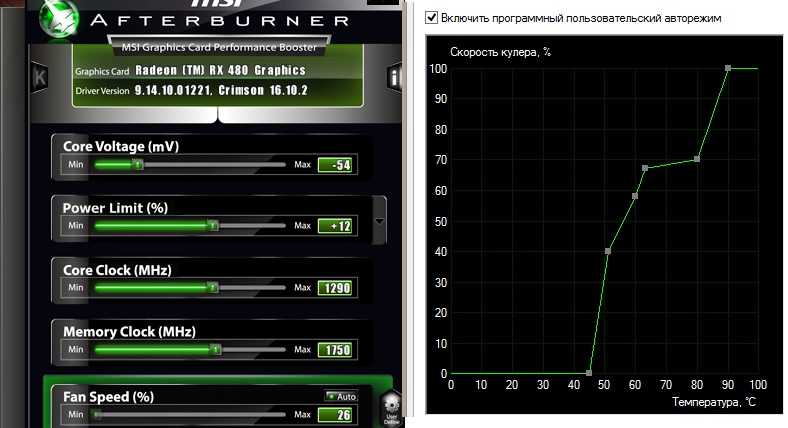Disable the software user-defined auto fan mode checkbox
Screen dimensions: 788x428
[x=431, y=18]
